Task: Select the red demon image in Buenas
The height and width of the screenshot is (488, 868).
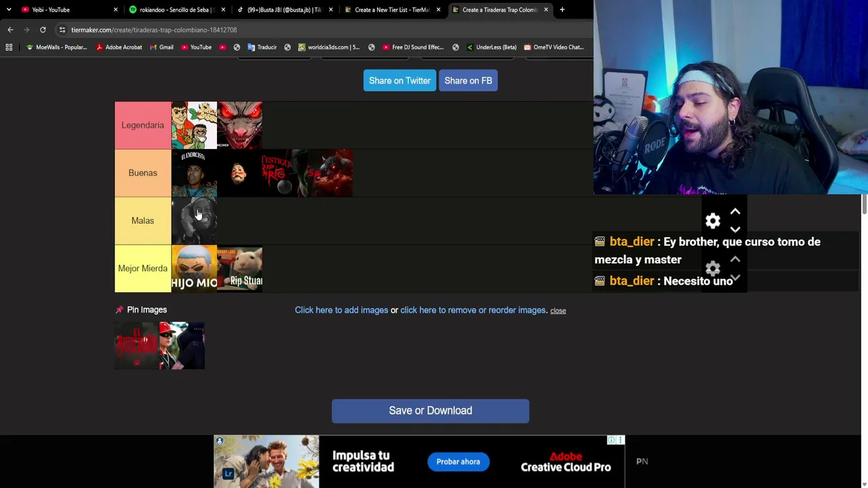Action: tap(330, 173)
